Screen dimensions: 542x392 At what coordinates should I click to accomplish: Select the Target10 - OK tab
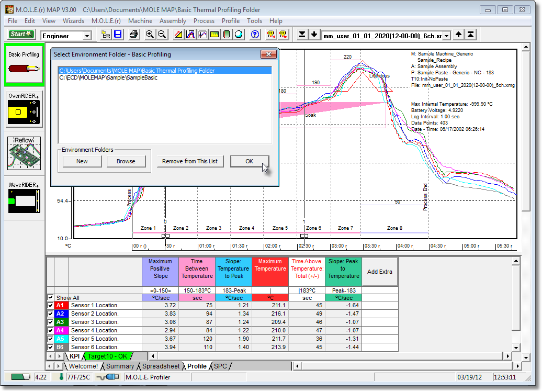pyautogui.click(x=107, y=356)
